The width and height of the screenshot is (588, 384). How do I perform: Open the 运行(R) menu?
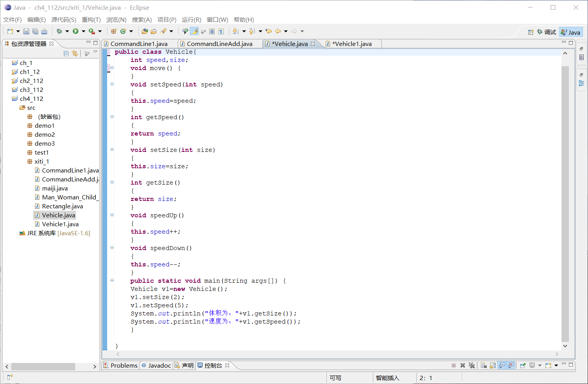192,19
